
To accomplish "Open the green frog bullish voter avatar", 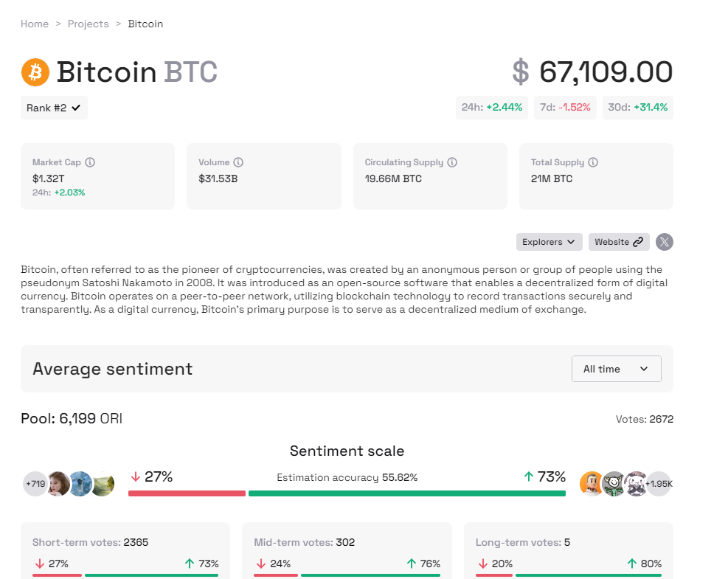I will coord(614,484).
